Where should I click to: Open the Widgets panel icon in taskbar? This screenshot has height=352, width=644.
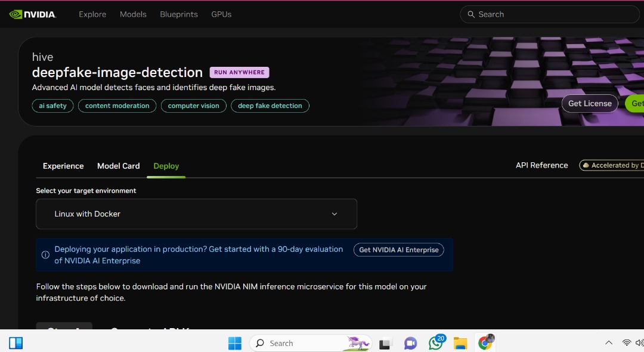[16, 343]
